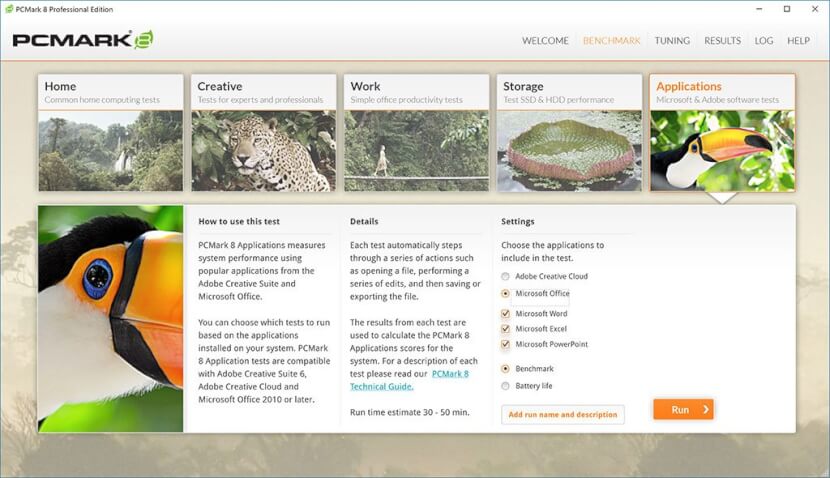
Task: Select the Microsoft Office radio button
Action: pos(506,293)
